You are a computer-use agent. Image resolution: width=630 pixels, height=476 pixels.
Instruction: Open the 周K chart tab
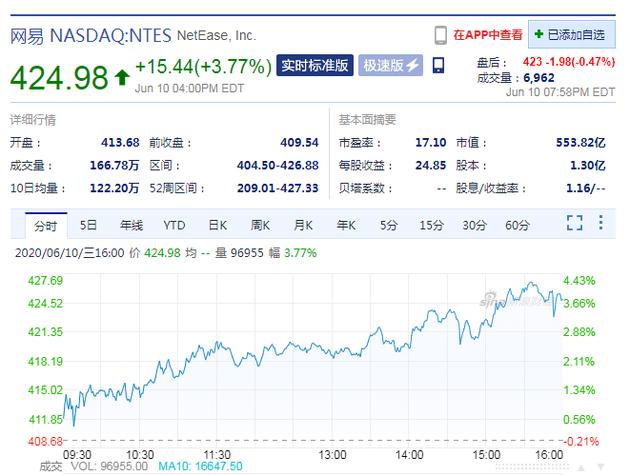tap(260, 225)
